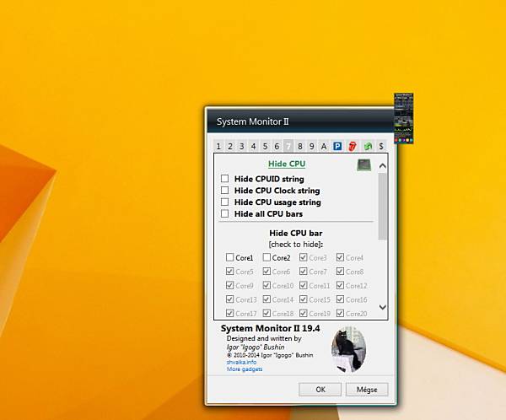
Task: Select the active tab 7
Action: (x=288, y=146)
